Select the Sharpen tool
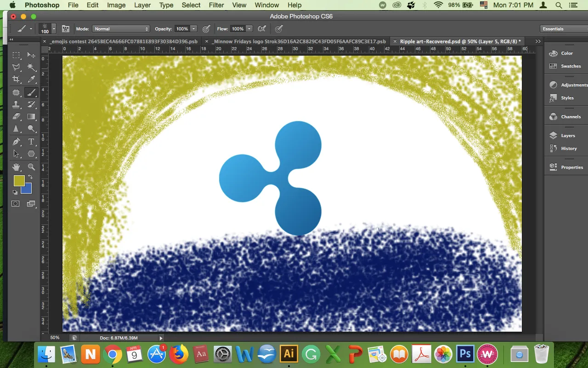 16,129
